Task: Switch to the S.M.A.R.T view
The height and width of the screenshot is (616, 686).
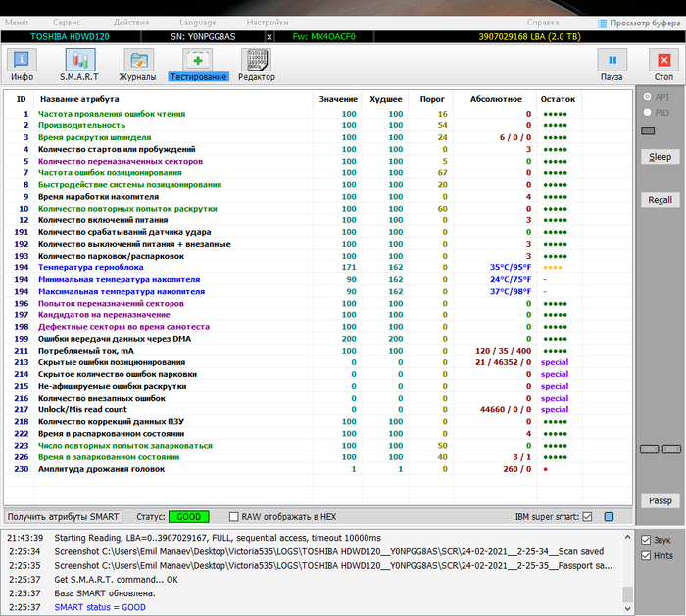Action: [x=79, y=65]
